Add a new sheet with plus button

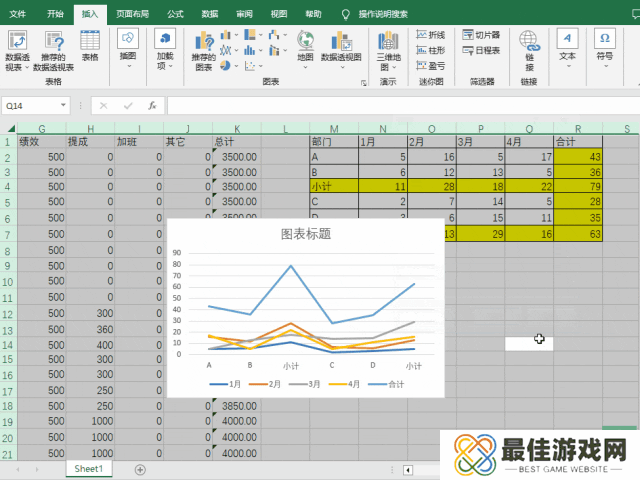tap(140, 469)
